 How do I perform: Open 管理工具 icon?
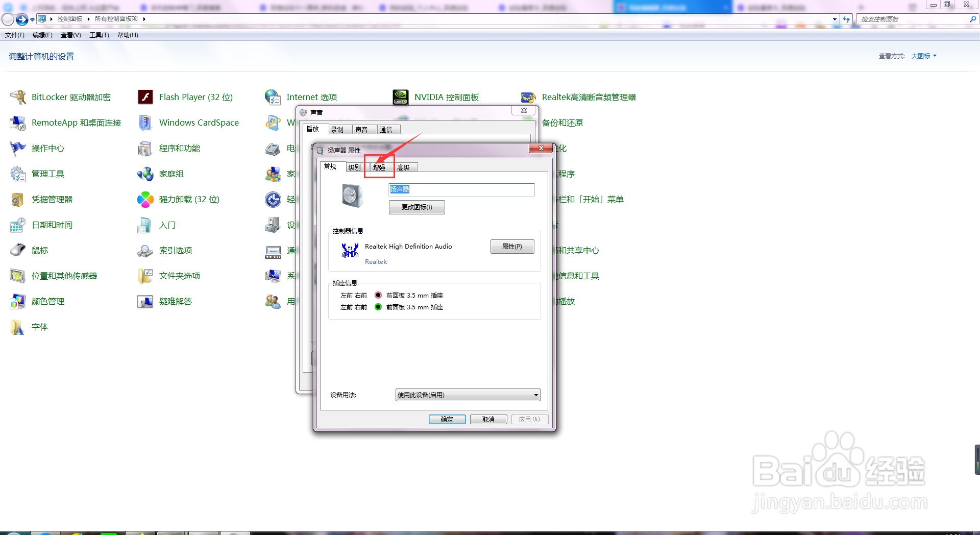[18, 174]
